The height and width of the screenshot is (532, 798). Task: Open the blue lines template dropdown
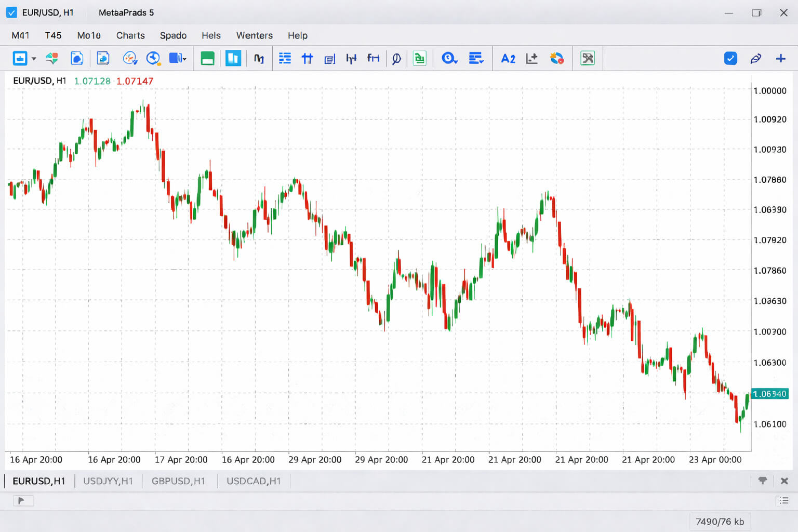tap(476, 58)
